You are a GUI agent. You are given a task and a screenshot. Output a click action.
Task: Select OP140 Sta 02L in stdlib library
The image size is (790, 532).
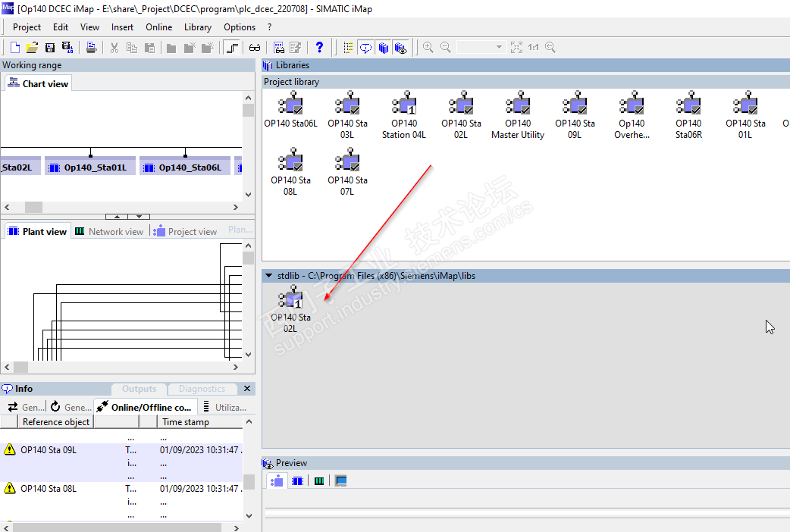(x=290, y=309)
